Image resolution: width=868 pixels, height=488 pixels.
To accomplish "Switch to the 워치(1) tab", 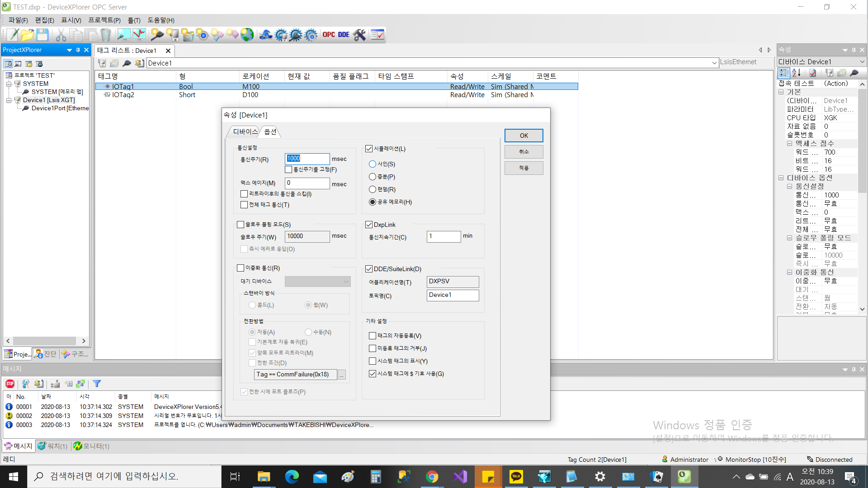I will pos(53,446).
